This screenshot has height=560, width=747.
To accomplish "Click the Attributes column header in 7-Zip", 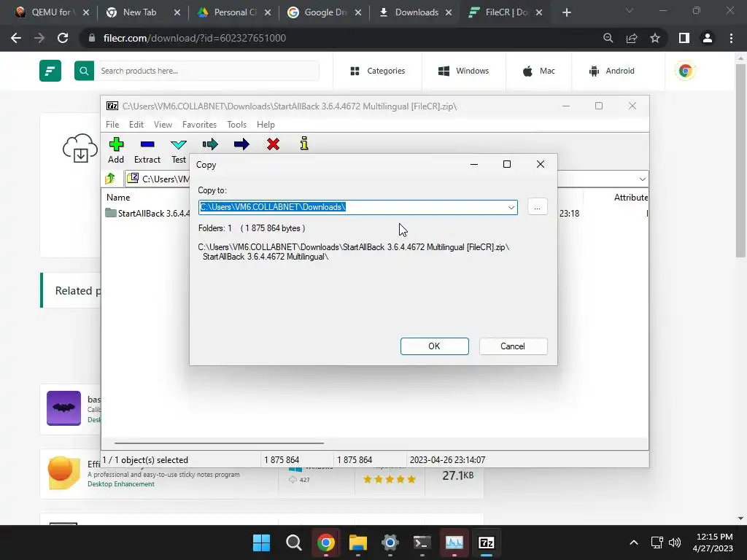I will pyautogui.click(x=630, y=197).
